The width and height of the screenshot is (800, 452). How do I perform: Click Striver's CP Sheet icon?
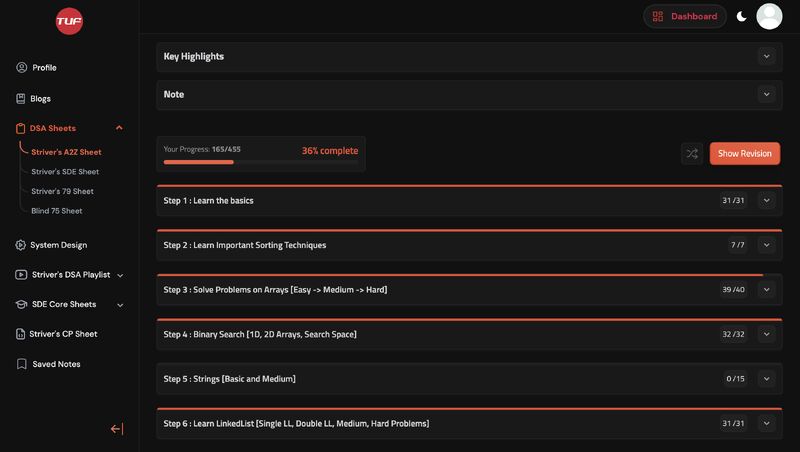tap(21, 334)
